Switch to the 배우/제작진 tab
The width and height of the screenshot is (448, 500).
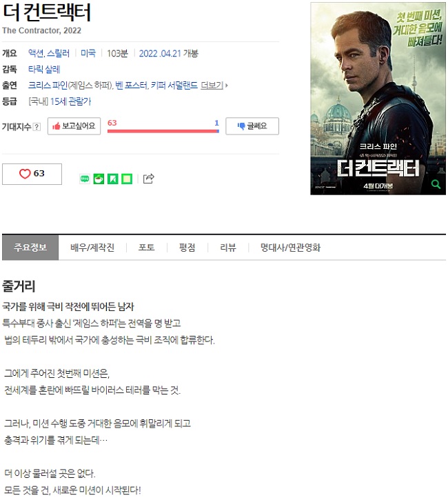point(92,248)
